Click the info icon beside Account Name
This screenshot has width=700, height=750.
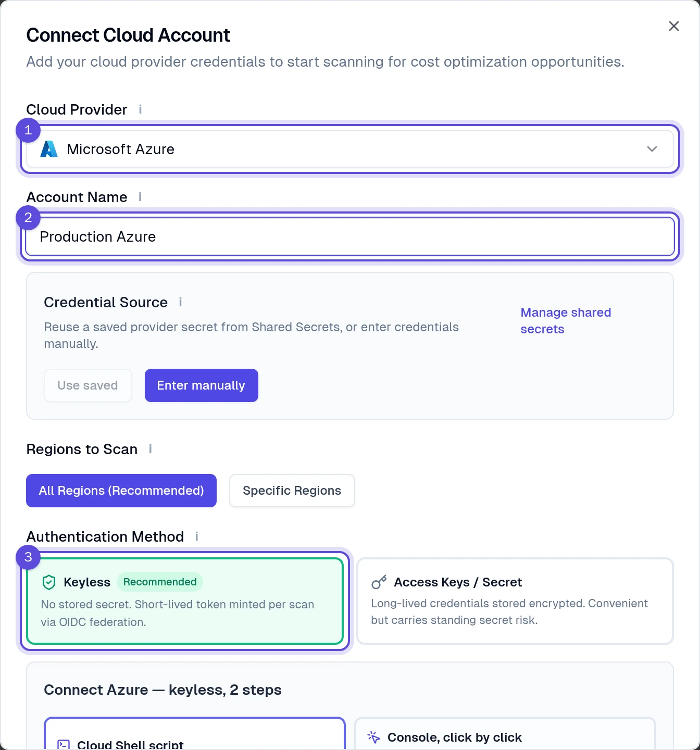click(x=140, y=197)
